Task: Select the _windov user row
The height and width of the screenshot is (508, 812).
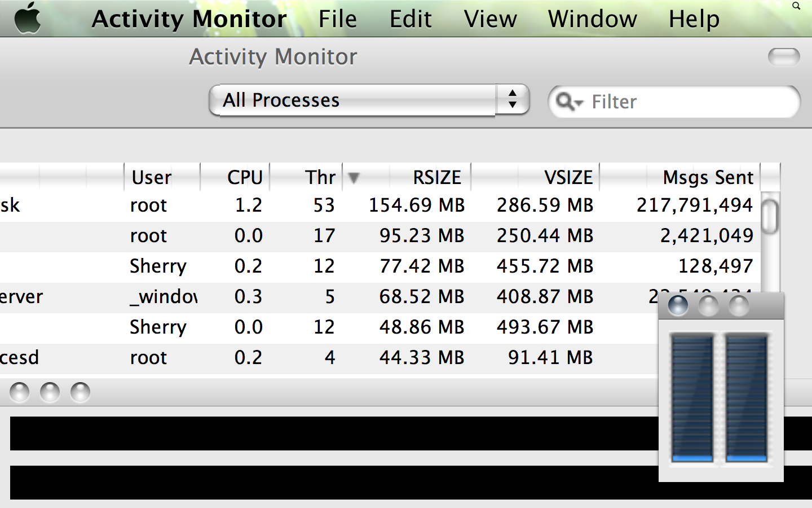Action: pyautogui.click(x=380, y=296)
